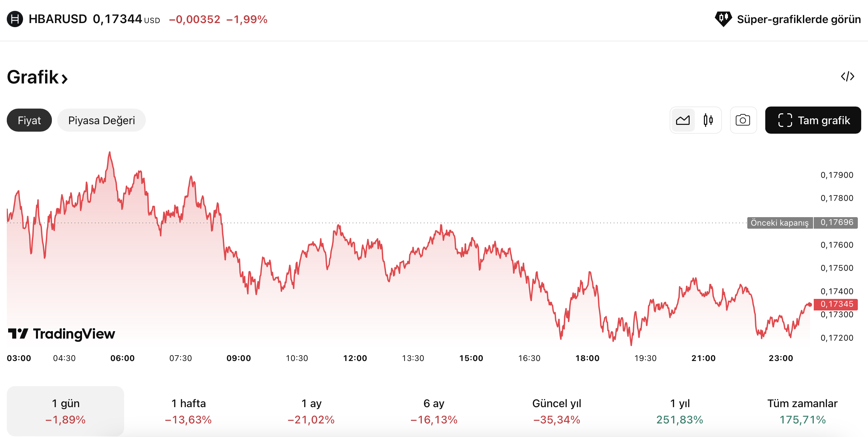Open full chart with Tam grafik button

pyautogui.click(x=813, y=120)
